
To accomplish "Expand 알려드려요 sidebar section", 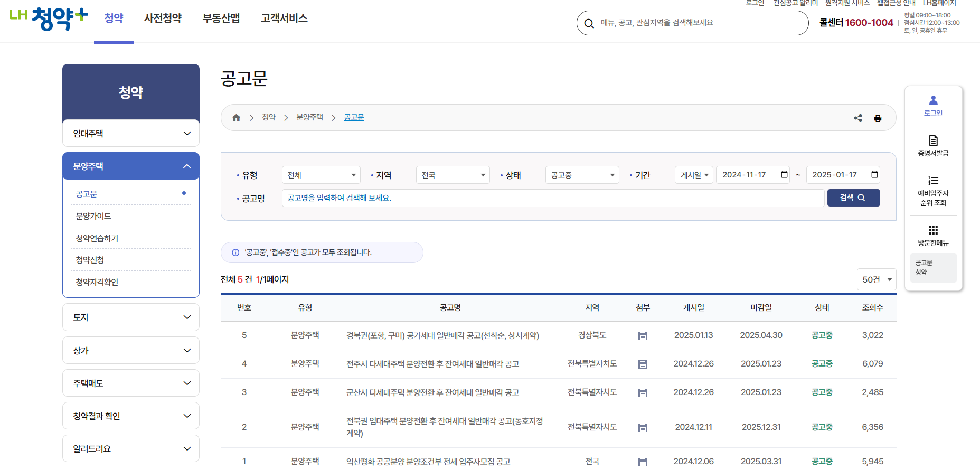I will click(x=131, y=449).
